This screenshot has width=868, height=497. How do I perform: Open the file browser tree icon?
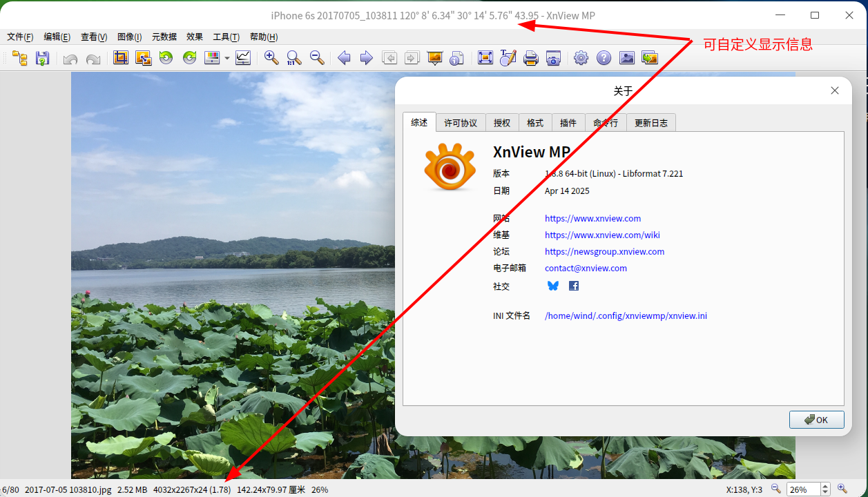coord(20,58)
